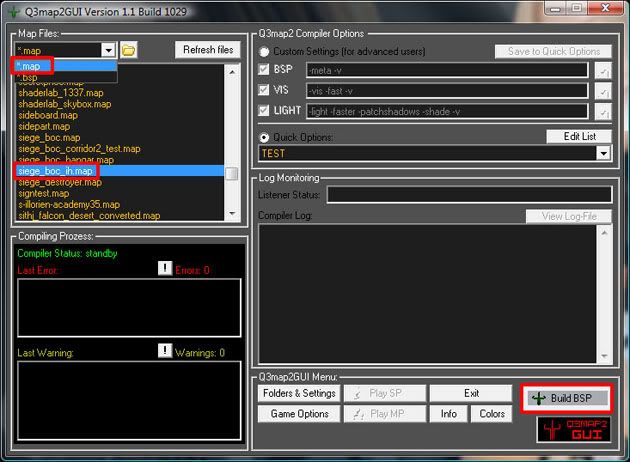
Task: Click the VIS options edit icon
Action: pos(603,91)
